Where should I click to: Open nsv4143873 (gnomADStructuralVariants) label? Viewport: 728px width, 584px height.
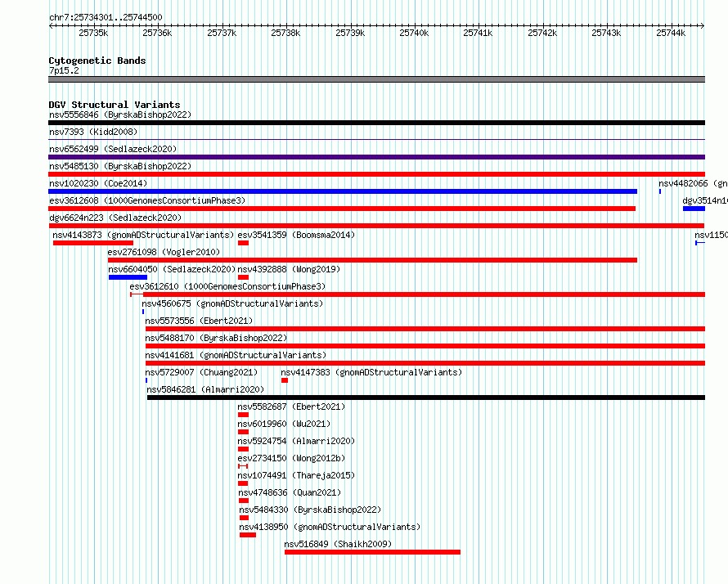tap(143, 235)
